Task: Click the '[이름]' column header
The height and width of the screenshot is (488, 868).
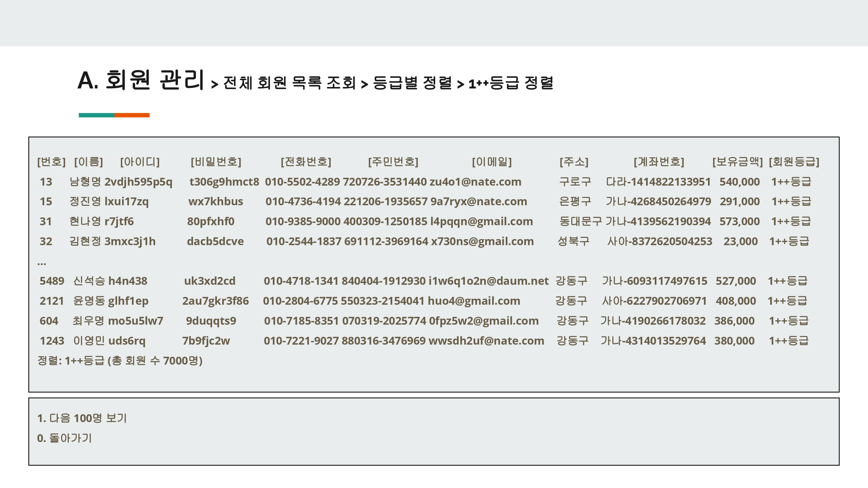Action: 89,162
